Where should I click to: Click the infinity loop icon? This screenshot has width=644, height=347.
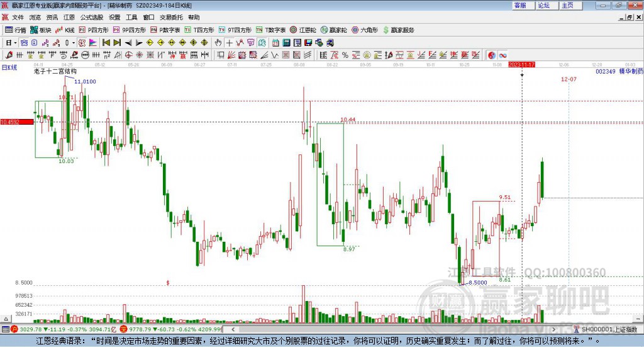pyautogui.click(x=502, y=55)
